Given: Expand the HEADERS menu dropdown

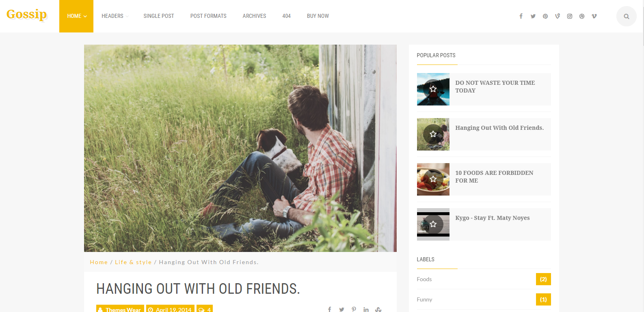Looking at the screenshot, I should [115, 16].
